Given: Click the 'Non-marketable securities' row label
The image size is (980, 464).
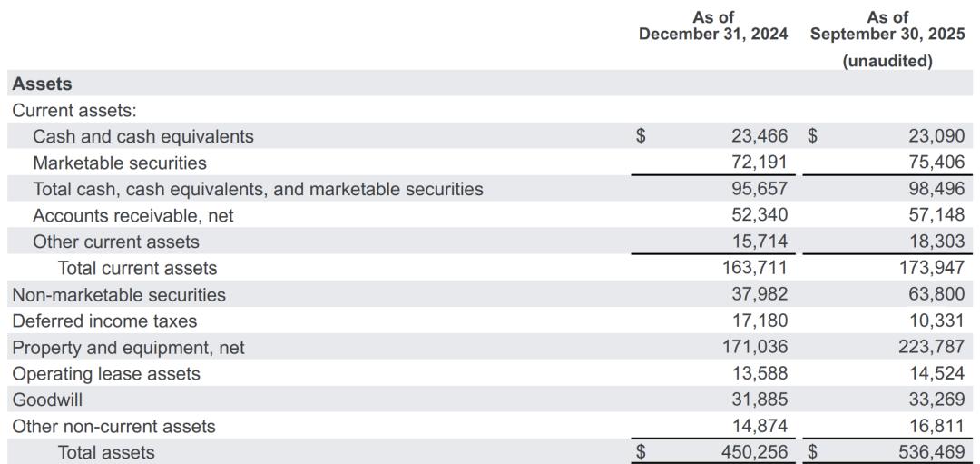Looking at the screenshot, I should point(119,294).
